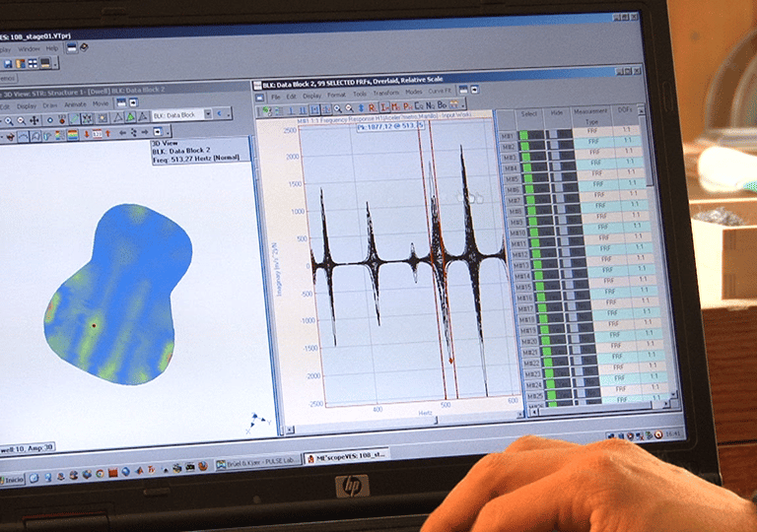Click the Bo Bode display icon
The image size is (757, 532).
[x=442, y=104]
